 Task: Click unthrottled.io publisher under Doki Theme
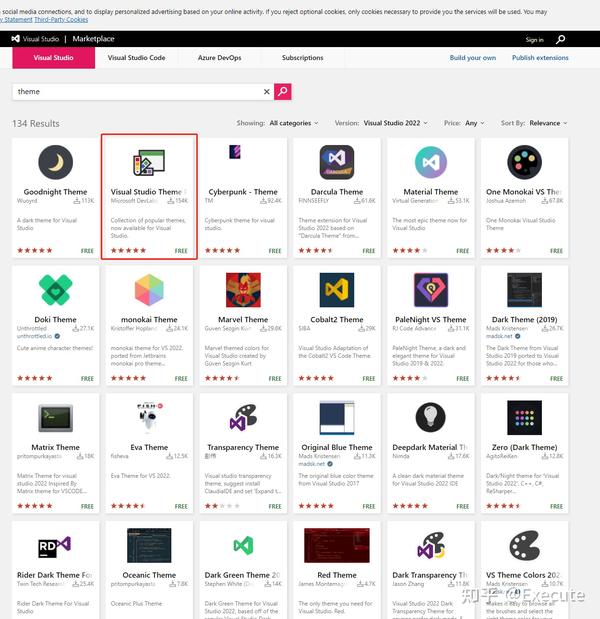point(35,336)
